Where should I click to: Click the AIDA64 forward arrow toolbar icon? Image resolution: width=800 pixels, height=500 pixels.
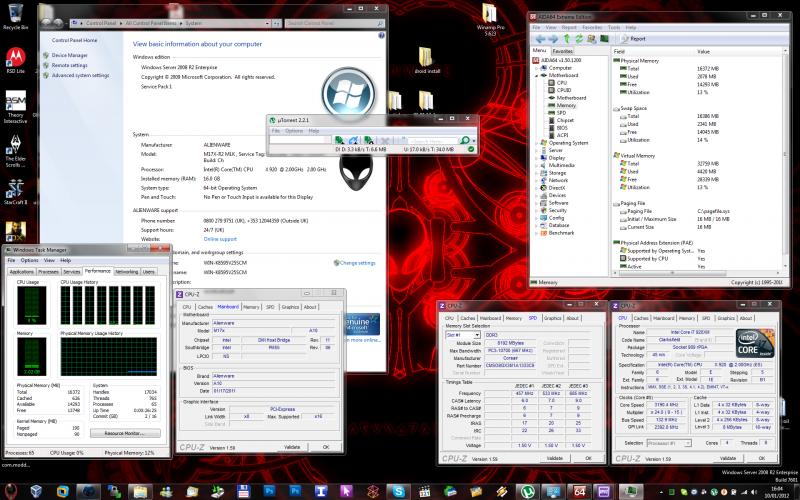(553, 39)
